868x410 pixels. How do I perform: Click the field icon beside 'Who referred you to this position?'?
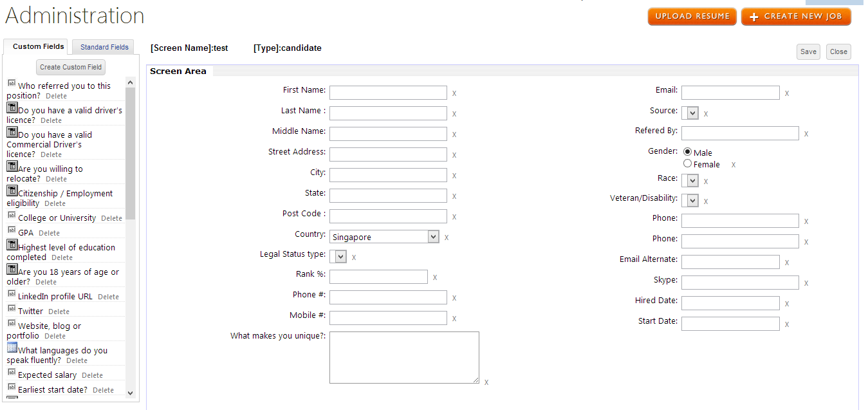coord(12,83)
